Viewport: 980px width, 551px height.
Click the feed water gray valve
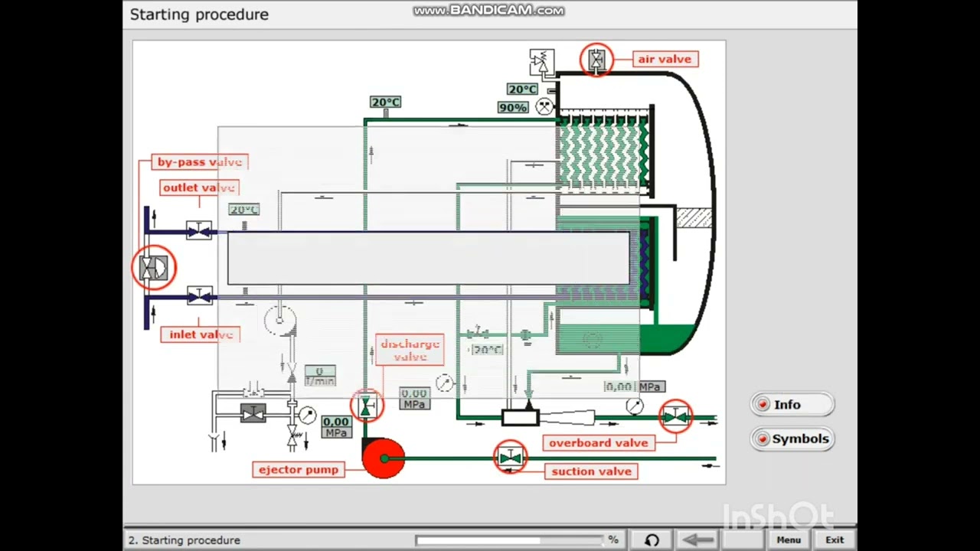pyautogui.click(x=253, y=414)
